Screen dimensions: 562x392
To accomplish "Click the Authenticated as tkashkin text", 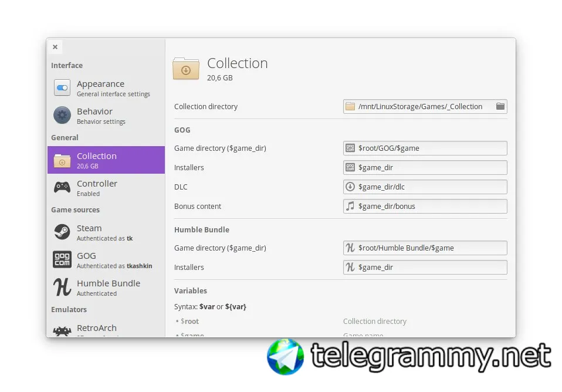I will (x=114, y=266).
